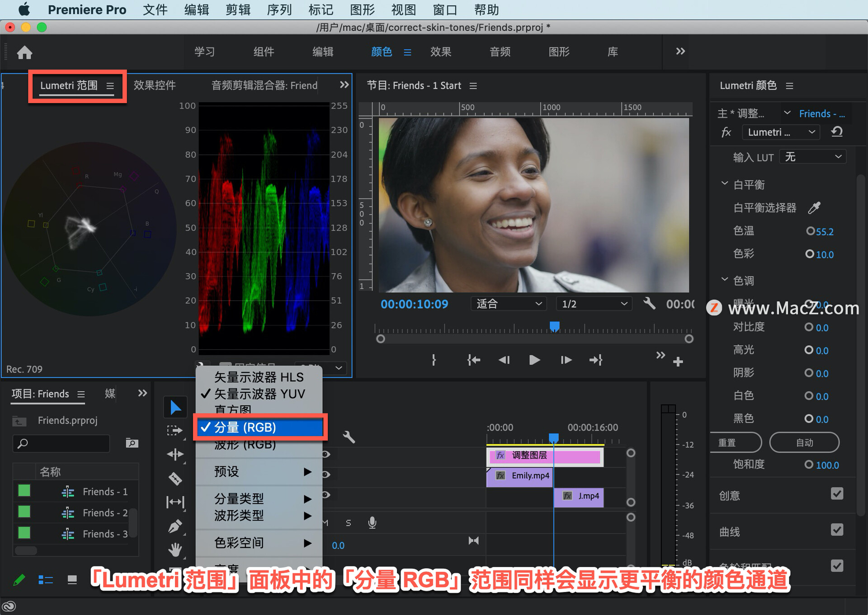The height and width of the screenshot is (615, 868).
Task: Open the 适合 zoom level dropdown
Action: coord(509,304)
